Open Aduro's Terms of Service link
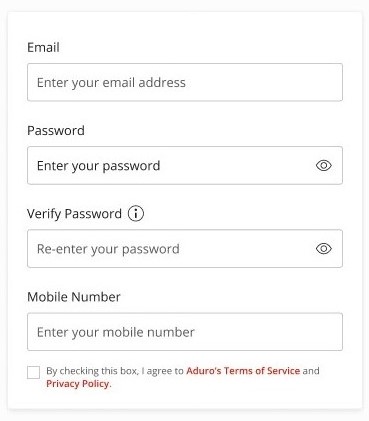 pyautogui.click(x=243, y=371)
